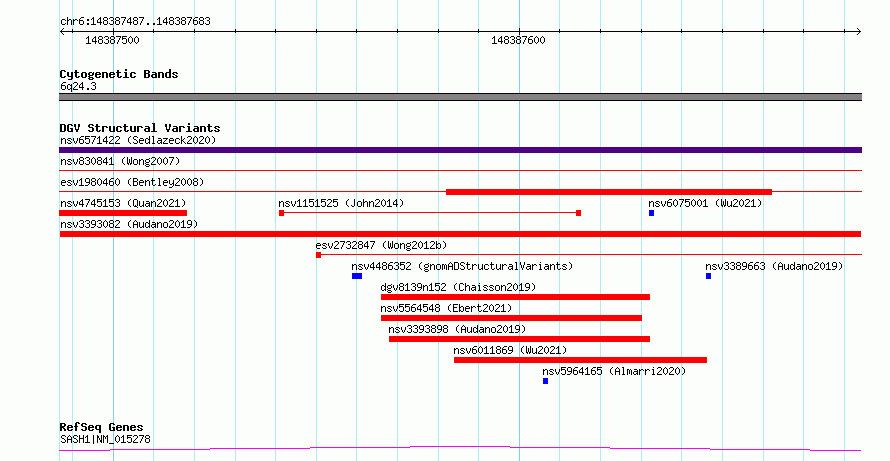The width and height of the screenshot is (890, 461).
Task: Open the nsv5964165 (Almarri2020) label
Action: (614, 371)
